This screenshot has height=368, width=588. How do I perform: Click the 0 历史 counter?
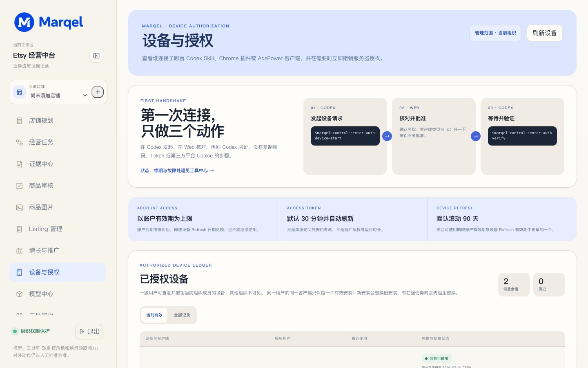tap(549, 285)
